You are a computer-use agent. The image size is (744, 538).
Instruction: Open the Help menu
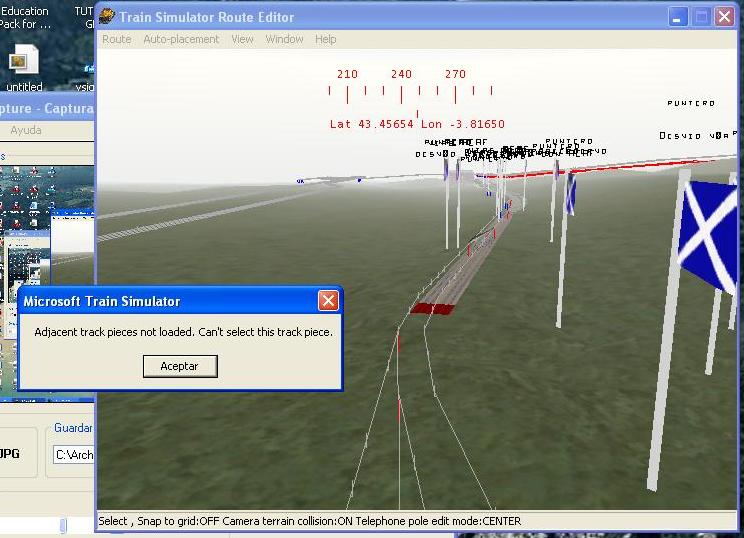click(x=325, y=39)
